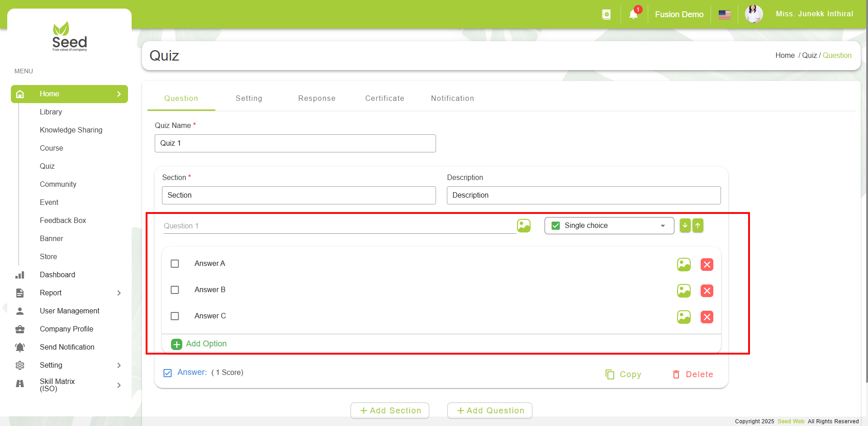
Task: Click the Dashboard icon in the sidebar
Action: 20,275
